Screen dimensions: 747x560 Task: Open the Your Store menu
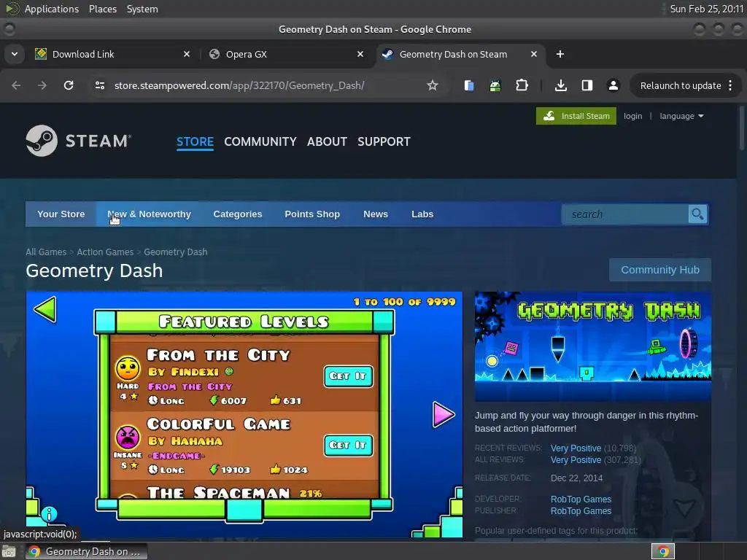pos(61,214)
